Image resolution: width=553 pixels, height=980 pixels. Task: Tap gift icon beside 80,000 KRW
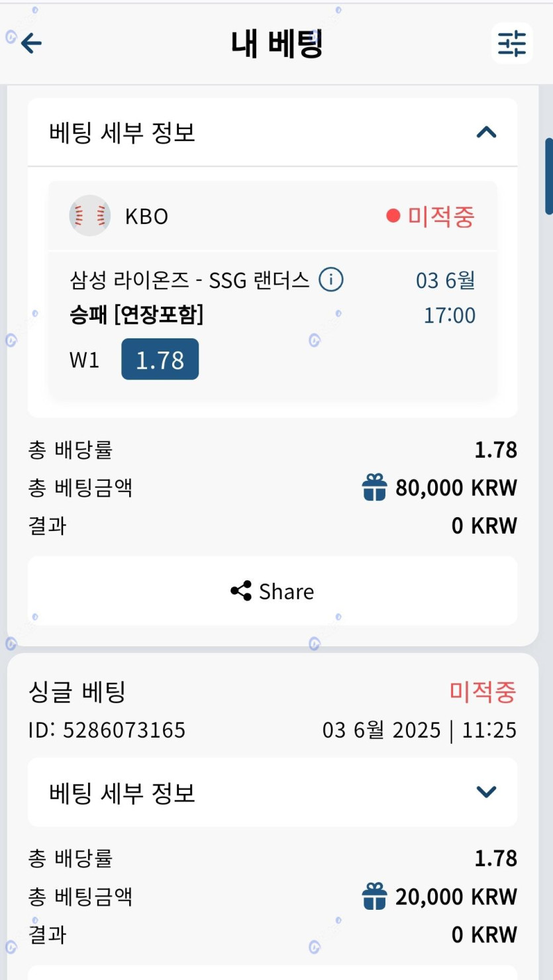(374, 489)
